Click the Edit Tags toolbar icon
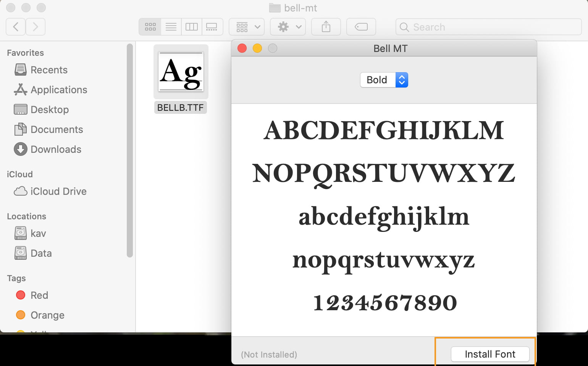588x366 pixels. click(x=361, y=27)
